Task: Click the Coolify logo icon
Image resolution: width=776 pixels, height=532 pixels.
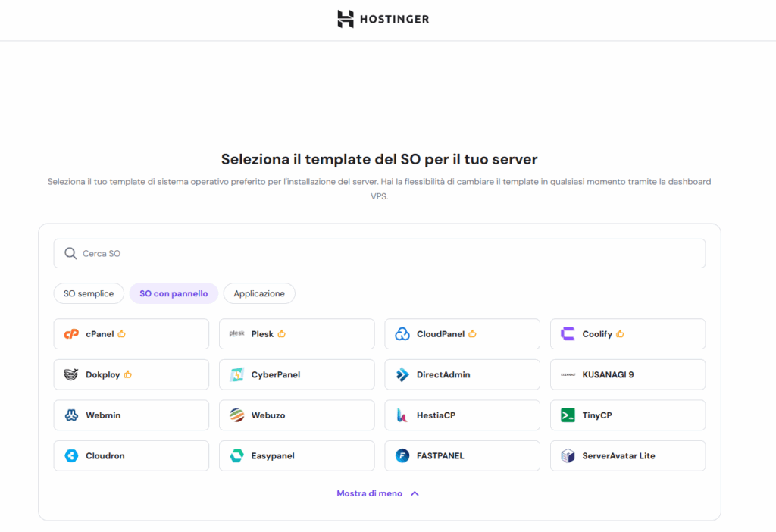Action: pos(568,334)
